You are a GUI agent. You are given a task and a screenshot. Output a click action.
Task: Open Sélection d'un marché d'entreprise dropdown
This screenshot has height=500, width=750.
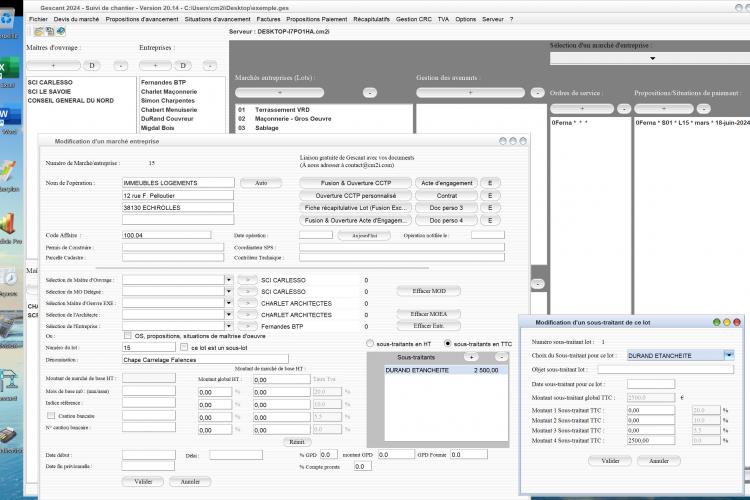point(652,58)
